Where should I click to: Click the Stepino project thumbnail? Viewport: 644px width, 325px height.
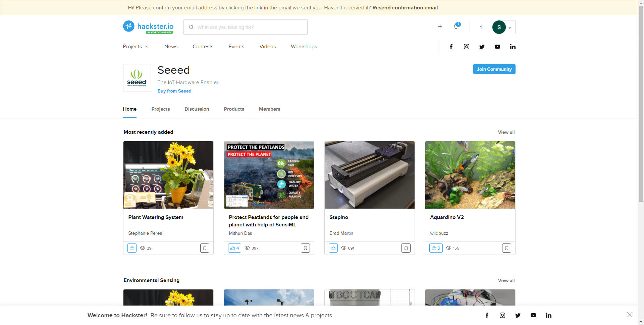click(x=370, y=175)
